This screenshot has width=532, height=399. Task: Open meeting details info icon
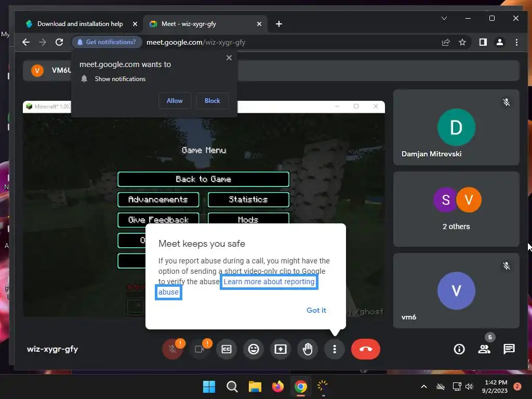[459, 349]
